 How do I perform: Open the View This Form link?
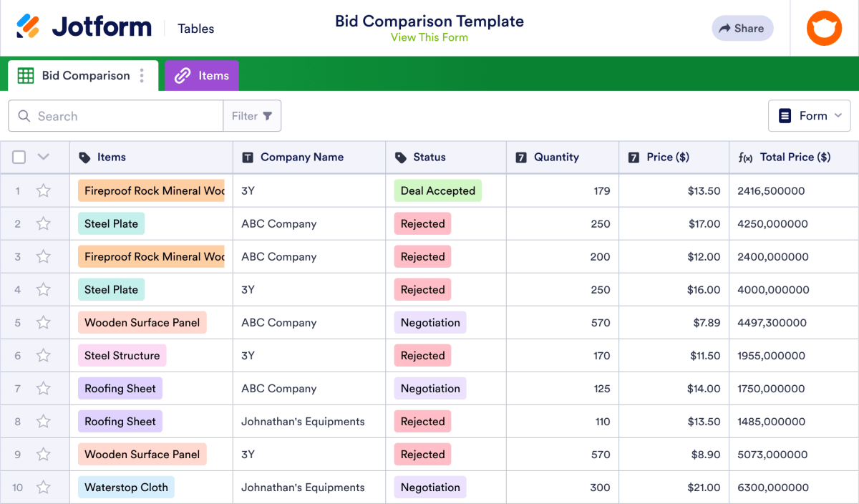point(429,37)
